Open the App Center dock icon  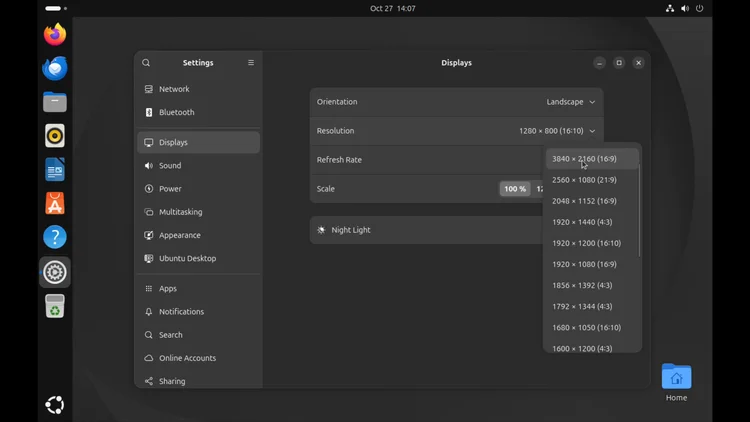[x=55, y=203]
